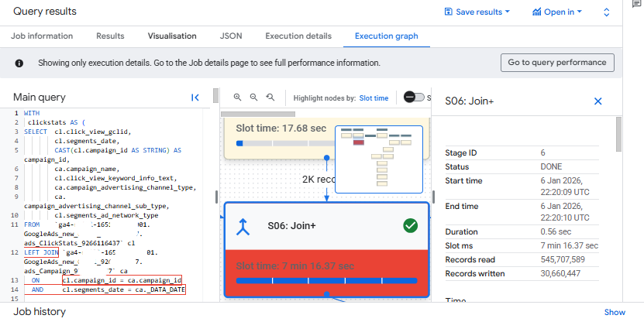Click the Records written value 30,660,447

(x=560, y=273)
